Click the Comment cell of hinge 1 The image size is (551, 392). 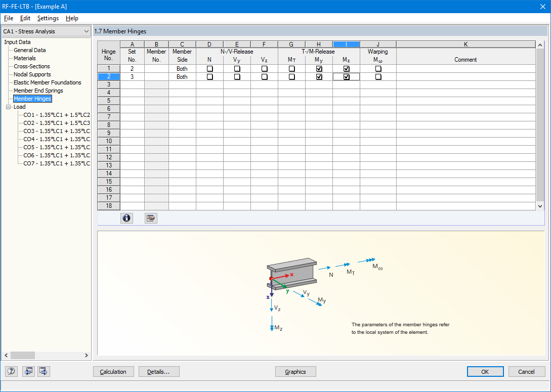pos(465,68)
